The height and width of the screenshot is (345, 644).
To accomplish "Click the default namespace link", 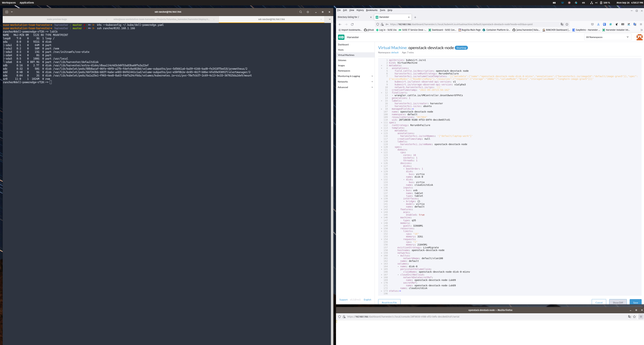I will (x=395, y=52).
